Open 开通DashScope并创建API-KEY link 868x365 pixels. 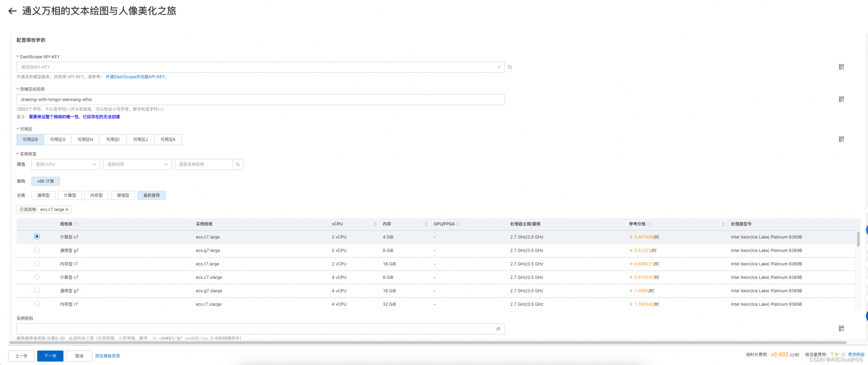pos(135,77)
